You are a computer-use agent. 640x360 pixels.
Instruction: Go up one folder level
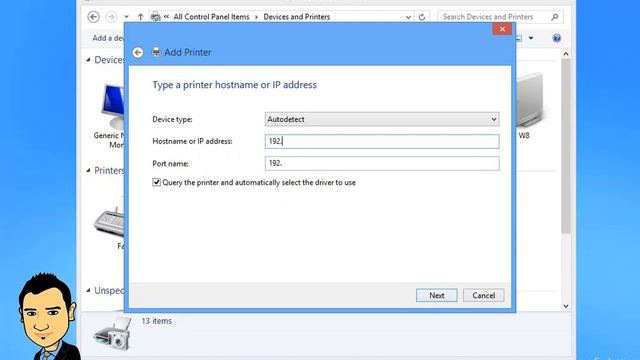click(x=140, y=17)
